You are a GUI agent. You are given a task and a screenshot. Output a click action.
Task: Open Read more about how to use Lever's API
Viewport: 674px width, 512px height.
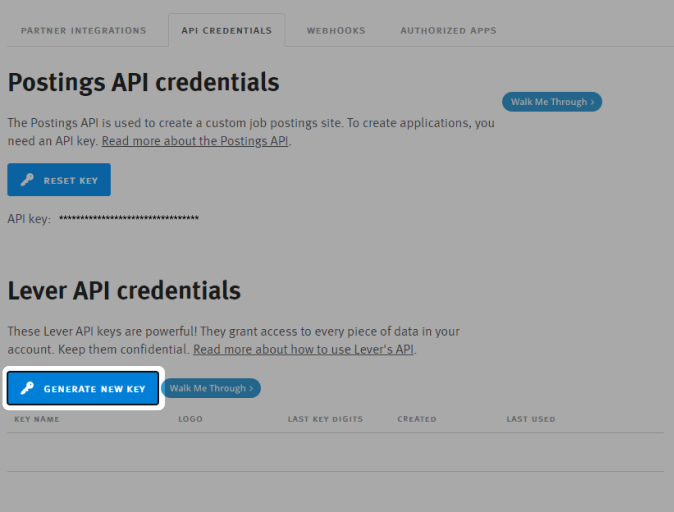point(304,350)
